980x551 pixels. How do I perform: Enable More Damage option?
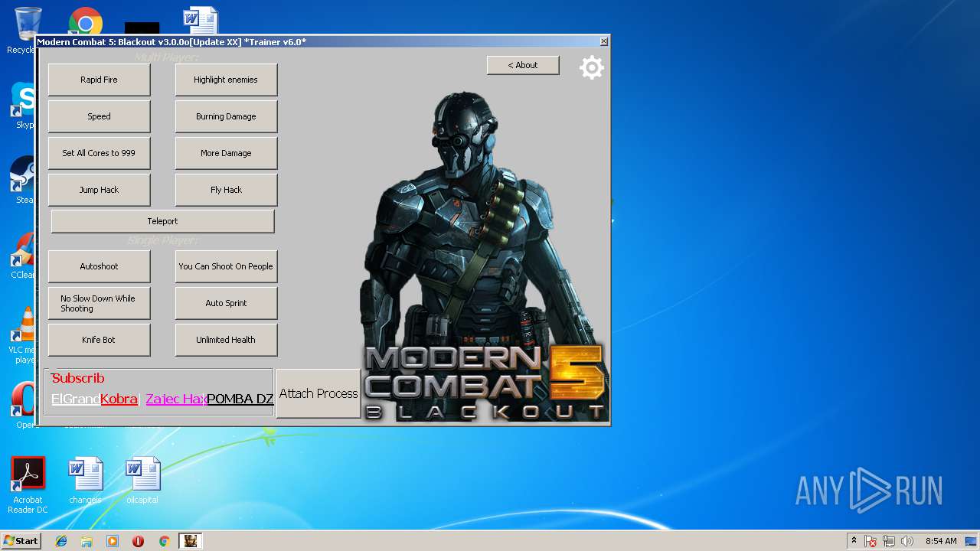[226, 153]
